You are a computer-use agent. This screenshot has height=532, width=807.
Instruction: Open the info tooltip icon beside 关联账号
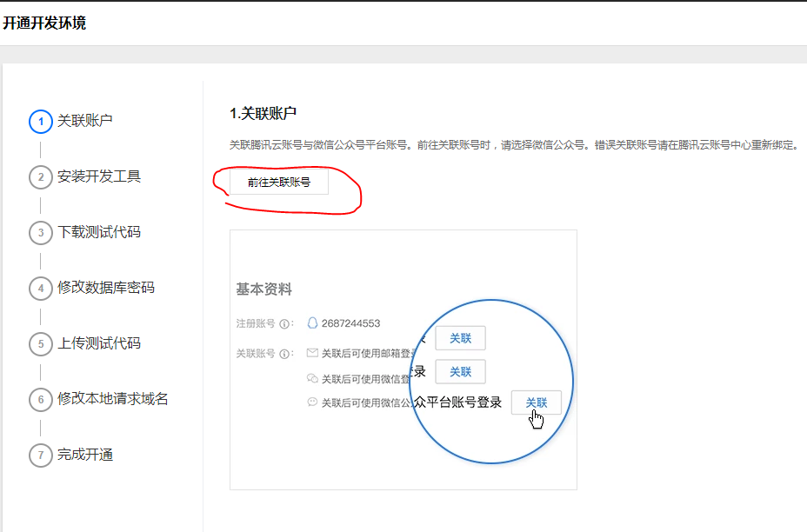point(283,353)
